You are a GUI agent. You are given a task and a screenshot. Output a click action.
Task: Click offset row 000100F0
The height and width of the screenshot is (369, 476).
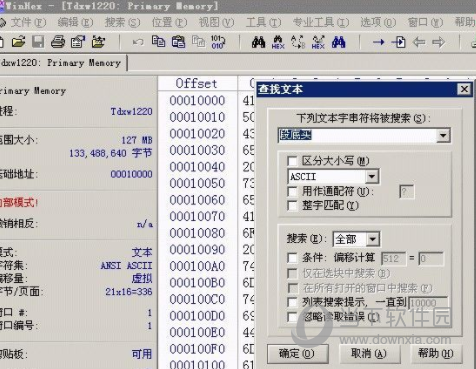[x=197, y=349]
